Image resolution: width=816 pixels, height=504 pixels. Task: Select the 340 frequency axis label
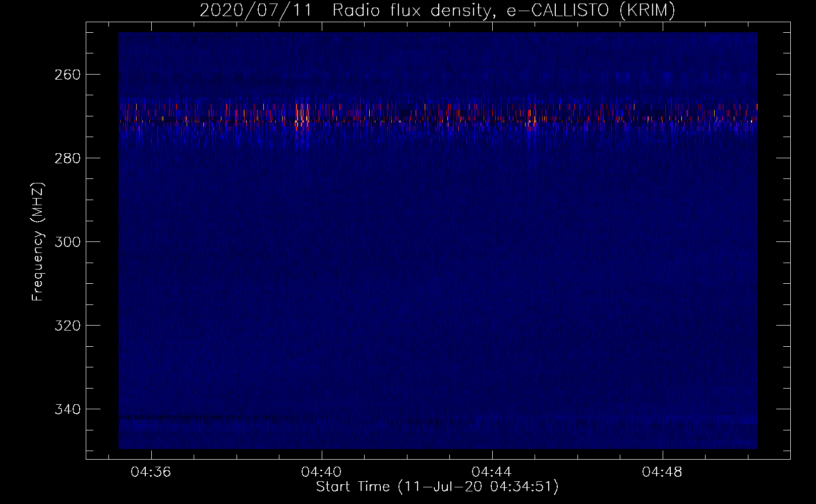67,409
